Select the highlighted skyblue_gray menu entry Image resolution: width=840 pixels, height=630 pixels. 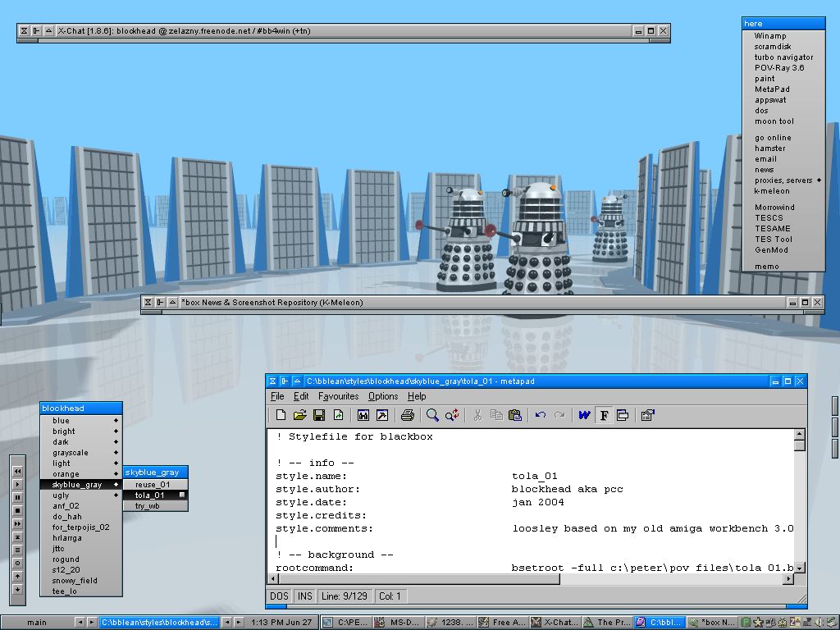point(81,485)
